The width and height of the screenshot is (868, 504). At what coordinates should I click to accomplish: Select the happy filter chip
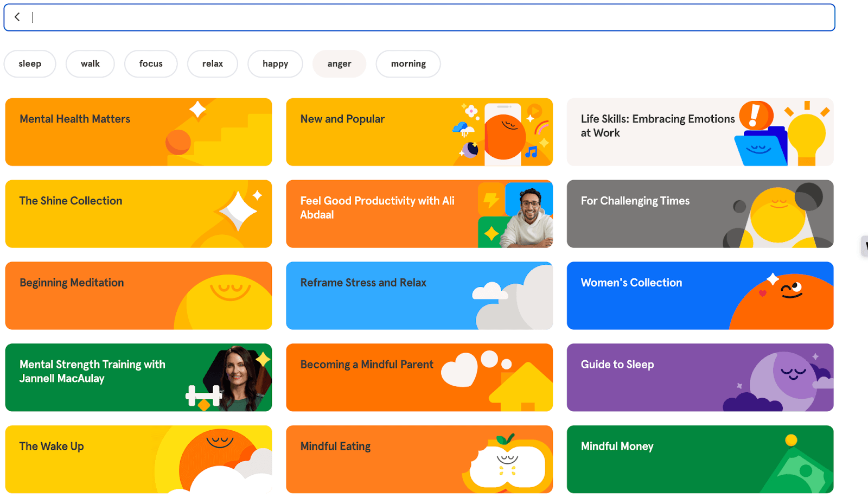coord(275,63)
